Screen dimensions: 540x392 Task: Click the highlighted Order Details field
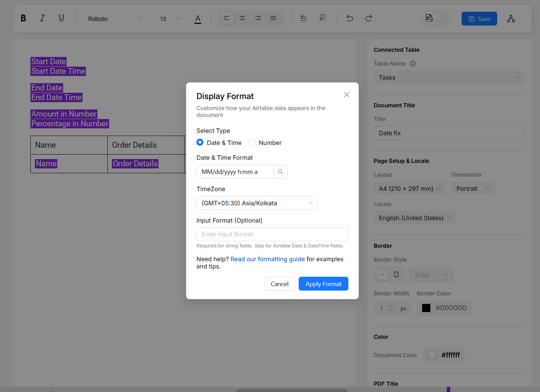coord(135,164)
